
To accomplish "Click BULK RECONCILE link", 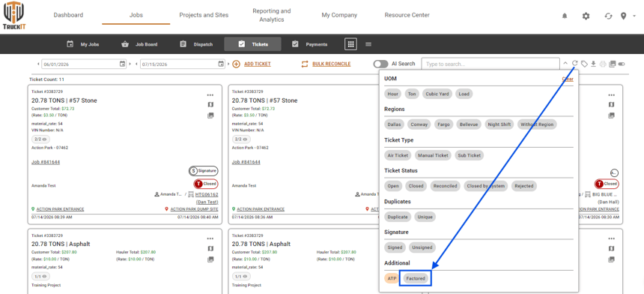I will pyautogui.click(x=332, y=64).
